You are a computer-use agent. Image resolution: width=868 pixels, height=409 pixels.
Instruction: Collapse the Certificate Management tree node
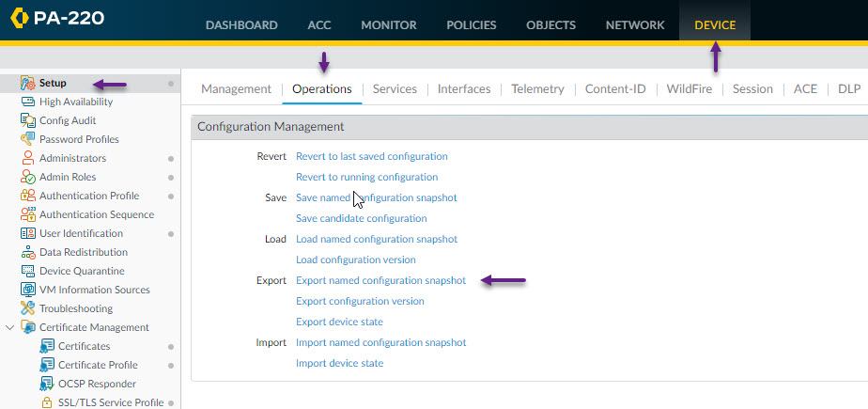click(x=9, y=327)
